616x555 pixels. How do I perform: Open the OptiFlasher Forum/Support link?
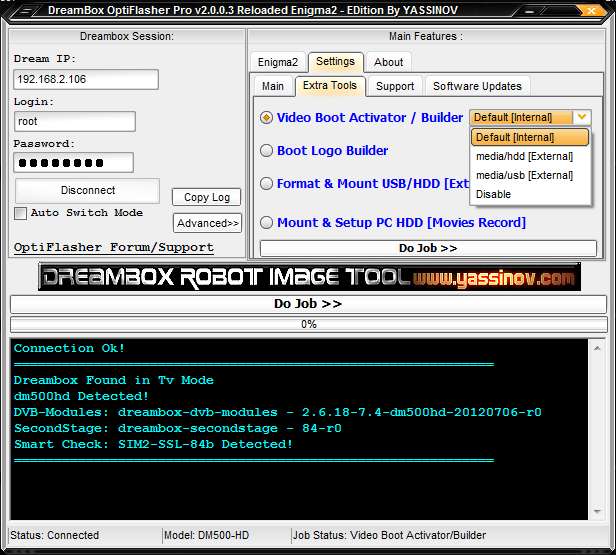(x=114, y=247)
